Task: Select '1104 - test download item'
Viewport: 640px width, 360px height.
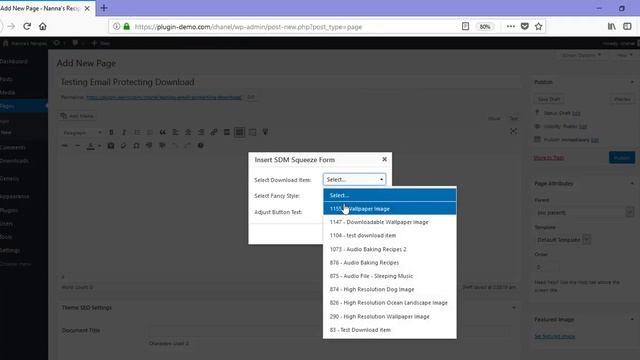Action: tap(390, 236)
